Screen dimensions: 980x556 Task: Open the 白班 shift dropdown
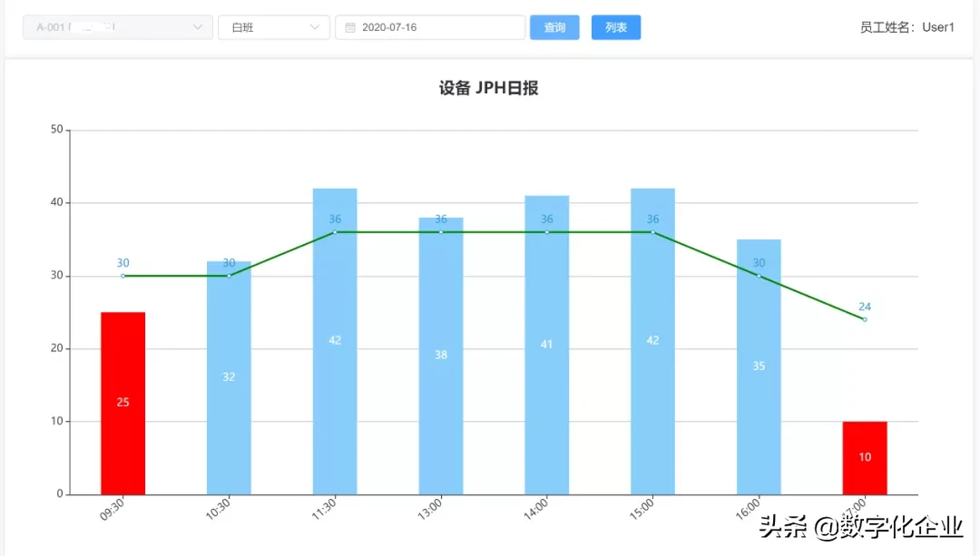pos(272,27)
